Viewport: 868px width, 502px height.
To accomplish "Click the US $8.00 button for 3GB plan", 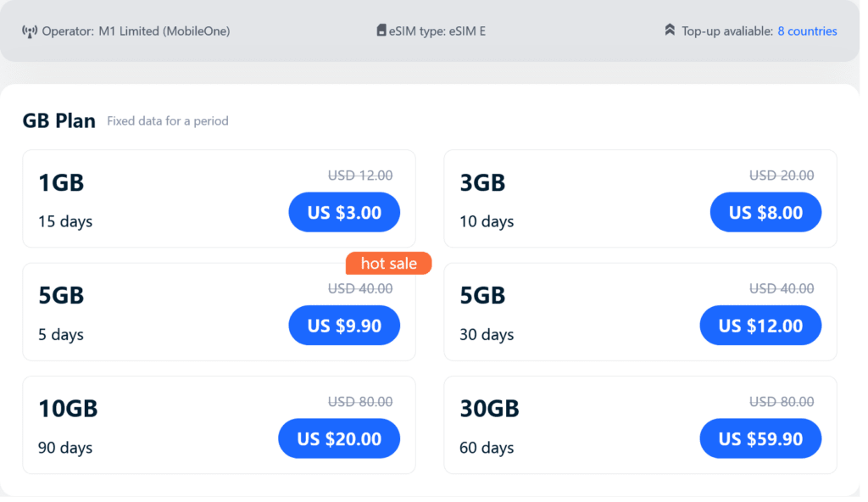I will [765, 212].
